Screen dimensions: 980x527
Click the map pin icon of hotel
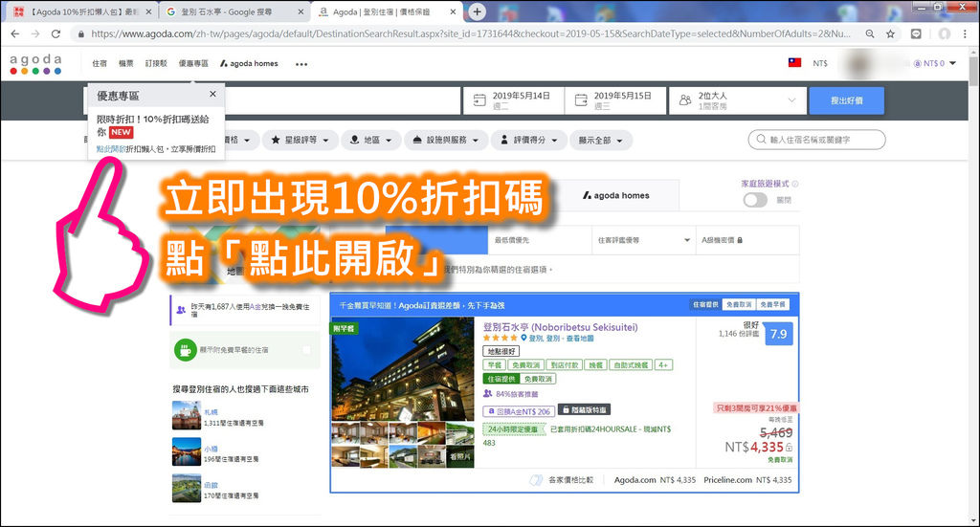(x=523, y=338)
